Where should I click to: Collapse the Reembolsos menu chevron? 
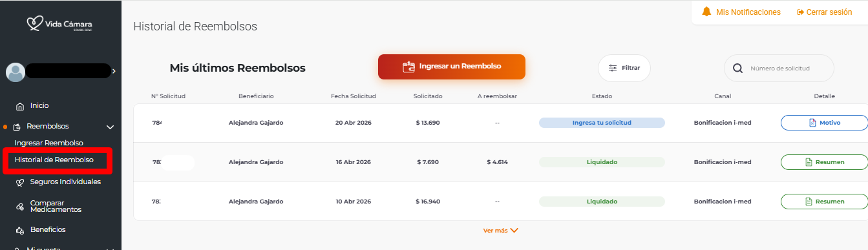(110, 127)
